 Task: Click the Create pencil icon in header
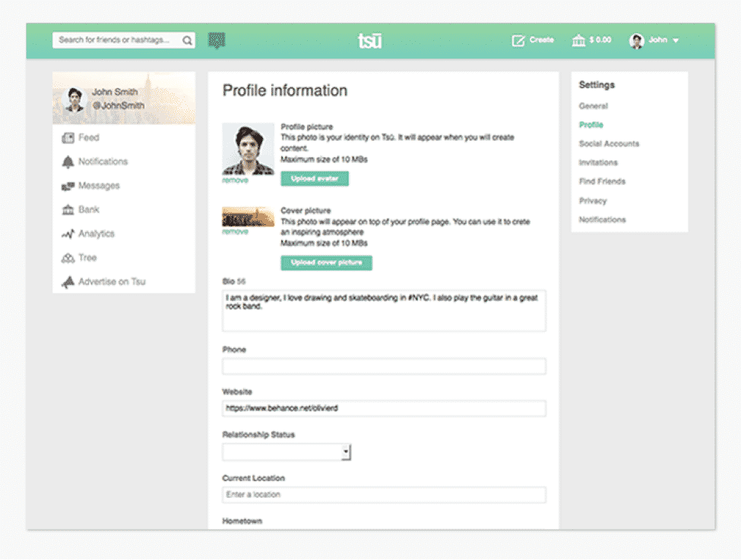coord(518,40)
